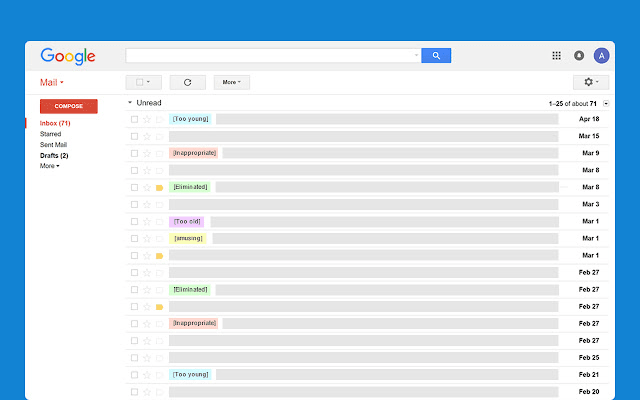
Task: Open the More actions dropdown in toolbar
Action: 231,82
